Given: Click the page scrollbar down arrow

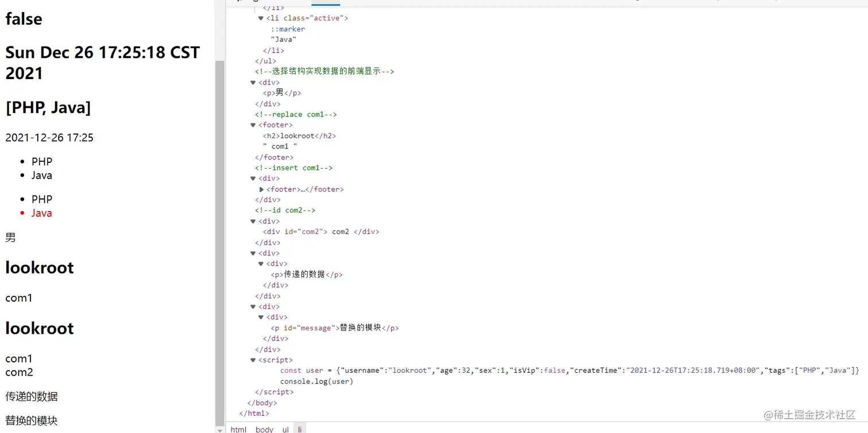Looking at the screenshot, I should tap(219, 430).
